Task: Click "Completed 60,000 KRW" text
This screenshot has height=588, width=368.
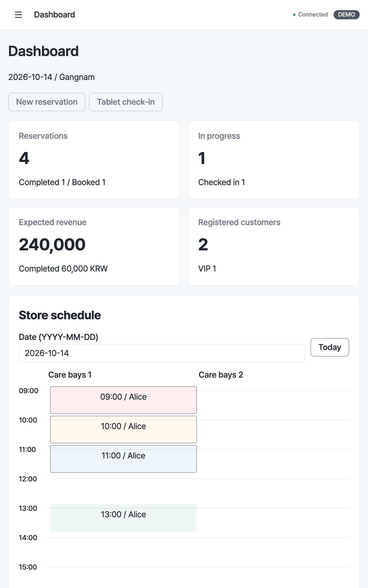Action: coord(63,269)
